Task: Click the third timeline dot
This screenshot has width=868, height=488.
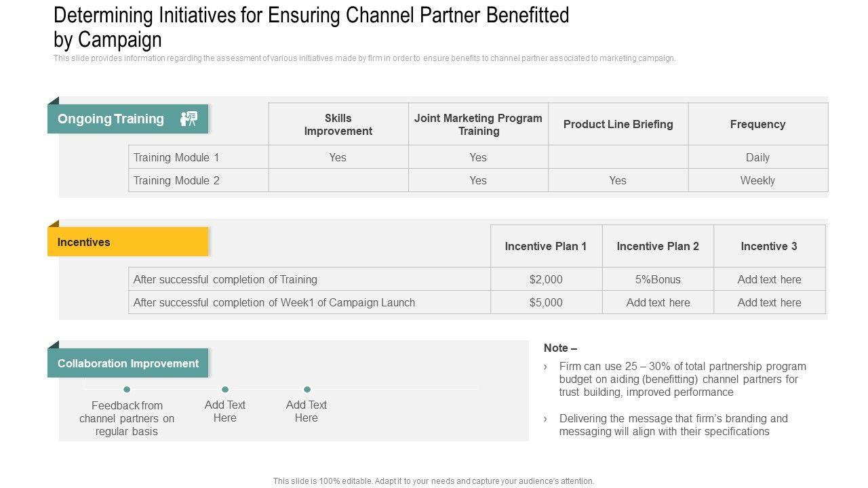Action: click(x=307, y=389)
